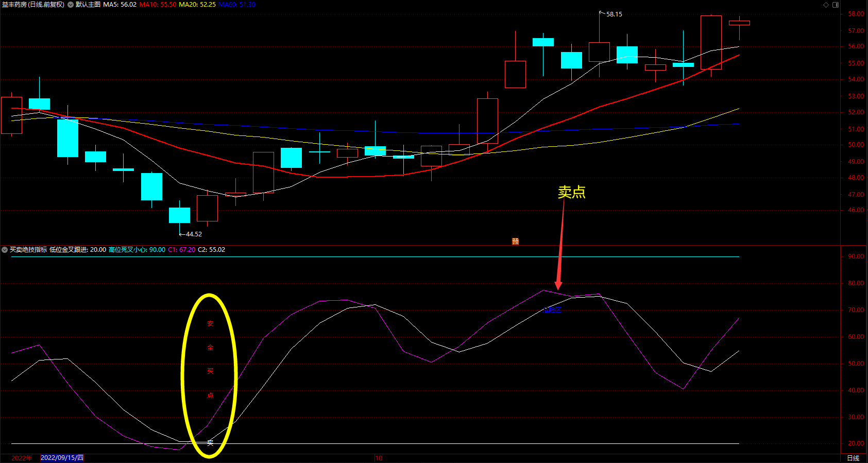Open the main chart indicator dropdown arrow
Viewport: 868px width, 463px height.
click(71, 5)
